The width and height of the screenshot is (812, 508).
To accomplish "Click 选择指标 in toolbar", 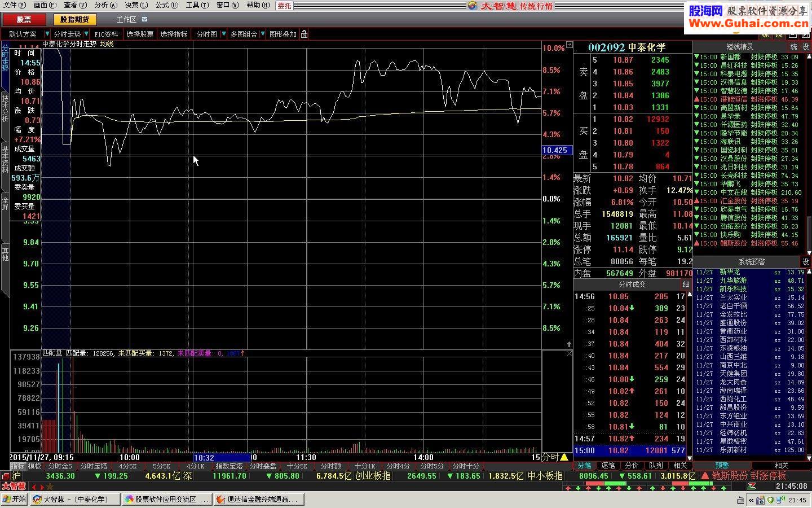I will tap(174, 34).
